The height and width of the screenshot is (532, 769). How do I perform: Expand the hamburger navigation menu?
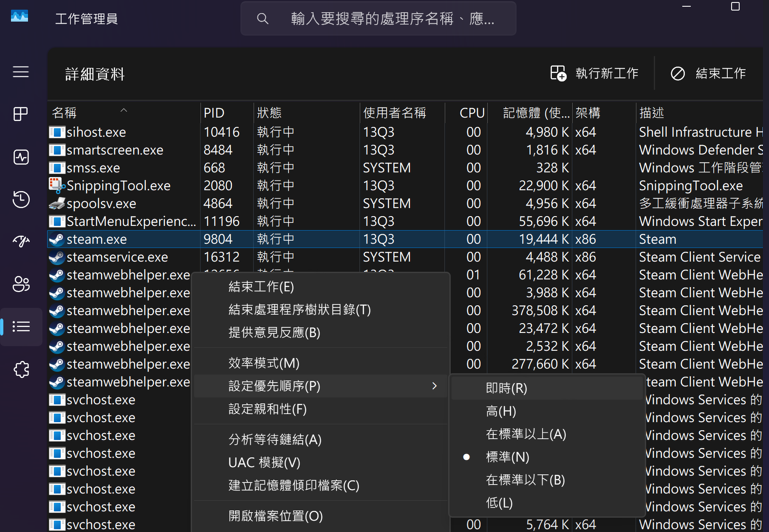click(21, 72)
